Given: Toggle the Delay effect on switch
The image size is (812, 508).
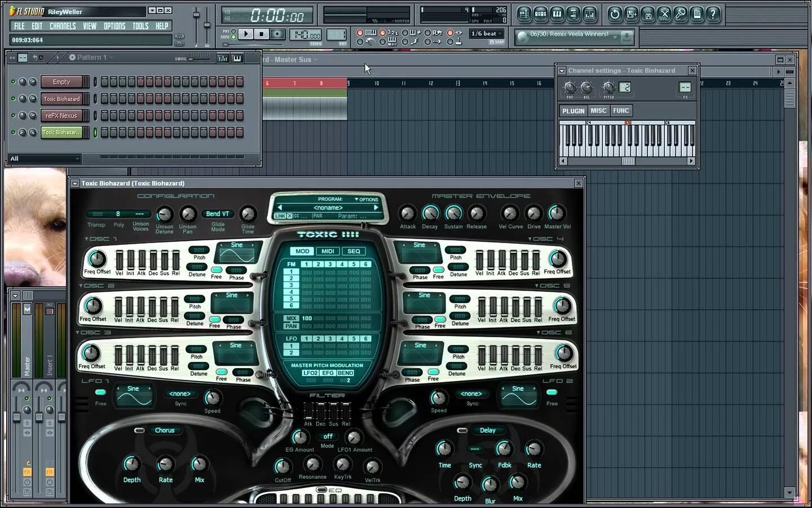Looking at the screenshot, I should pos(462,430).
